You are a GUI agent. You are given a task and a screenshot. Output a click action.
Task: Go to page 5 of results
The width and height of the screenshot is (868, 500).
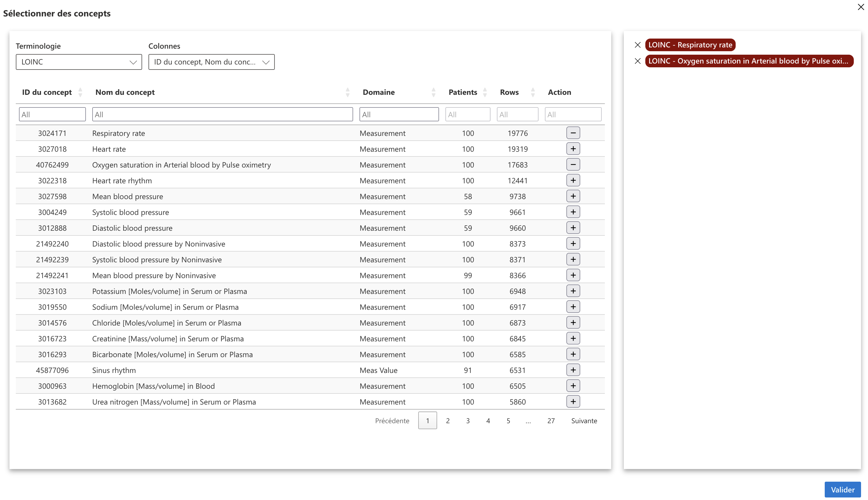click(x=508, y=421)
